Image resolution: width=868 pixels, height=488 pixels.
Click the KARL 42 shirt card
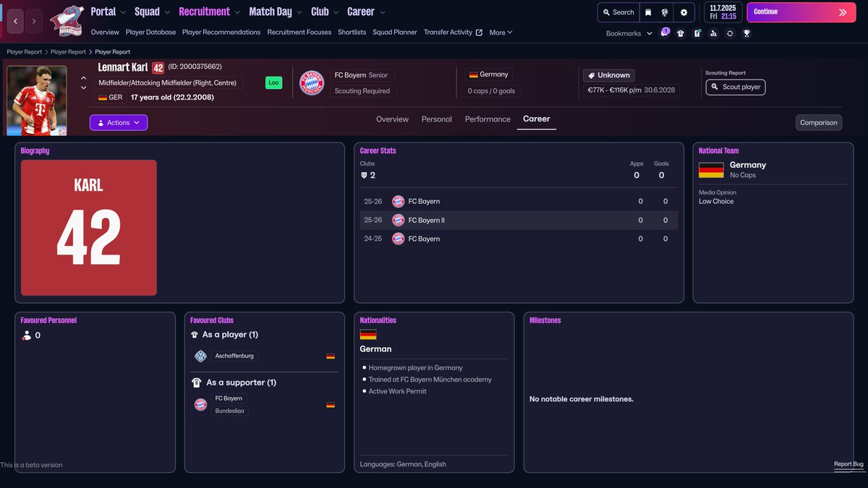[x=89, y=228]
